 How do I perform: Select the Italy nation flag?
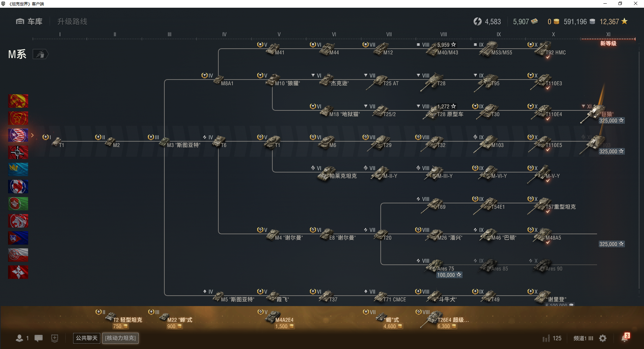tap(18, 204)
